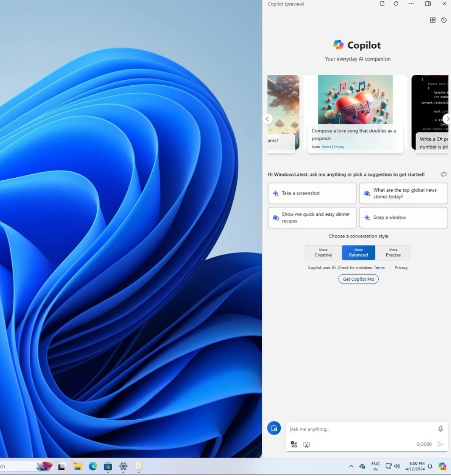451x476 pixels.
Task: Open the love song proposal card
Action: click(355, 113)
